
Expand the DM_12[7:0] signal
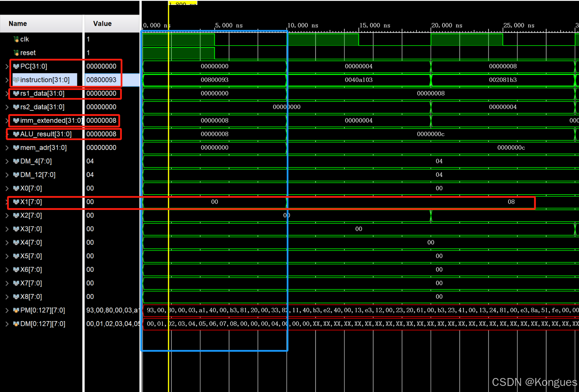coord(7,175)
